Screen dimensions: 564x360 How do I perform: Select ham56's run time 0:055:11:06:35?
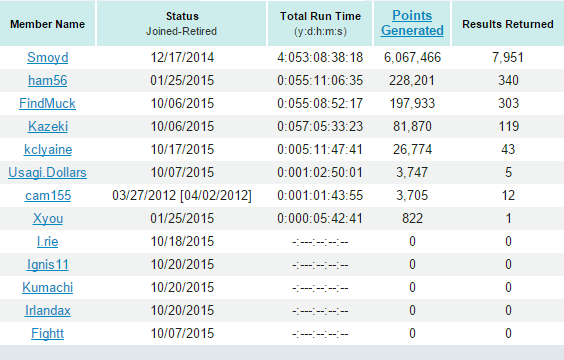(320, 81)
